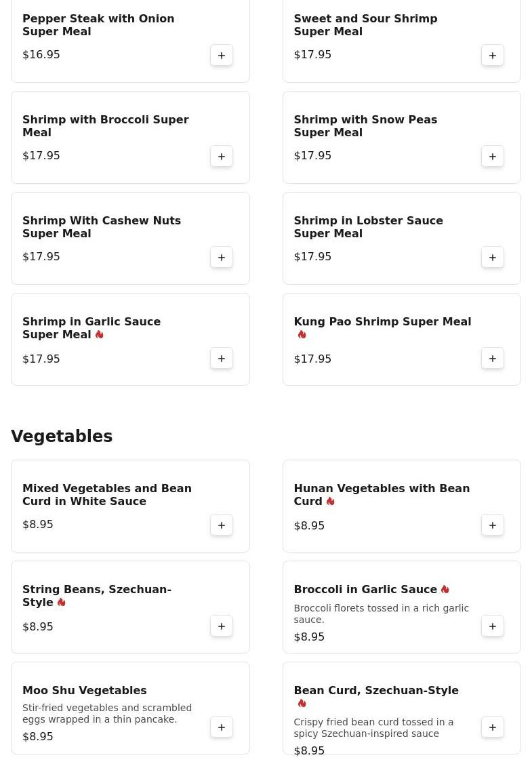Viewport: 532px width, 764px height.
Task: Add Hunan Vegetables with Bean Curd
Action: click(493, 525)
